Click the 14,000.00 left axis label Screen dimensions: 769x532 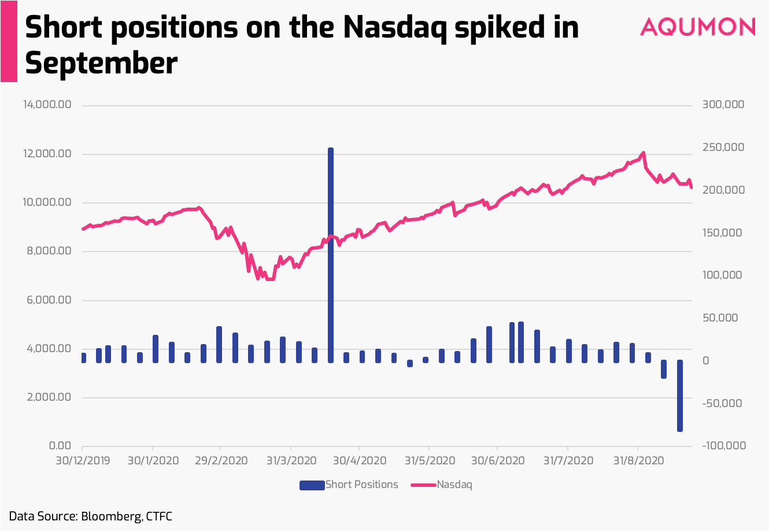47,105
